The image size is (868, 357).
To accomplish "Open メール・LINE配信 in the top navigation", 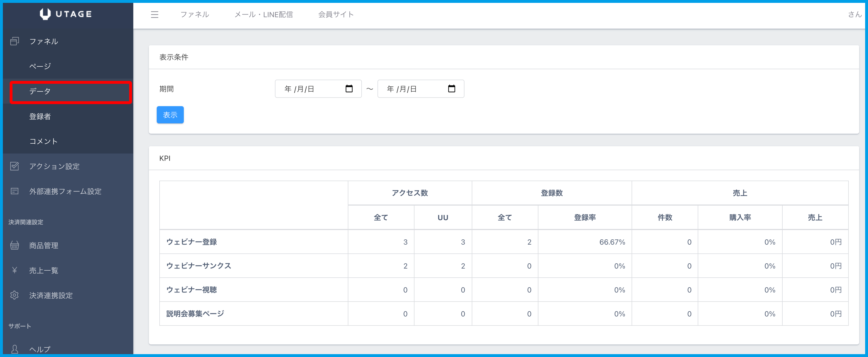I will click(263, 15).
